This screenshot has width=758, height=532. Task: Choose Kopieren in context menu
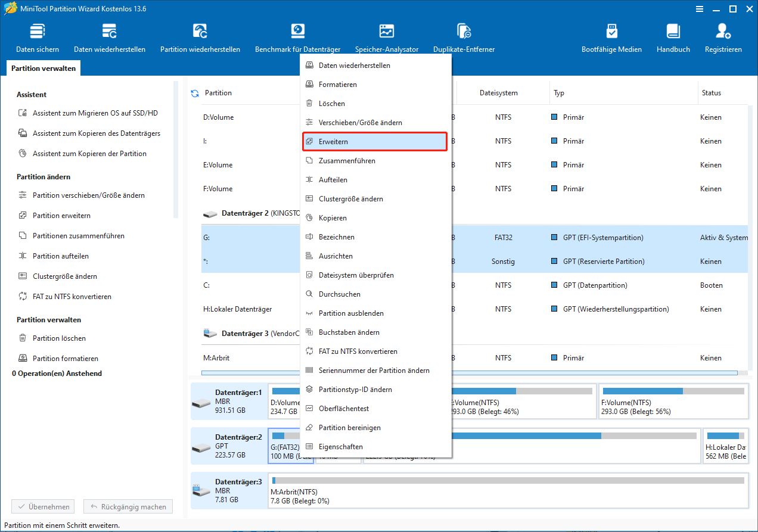[375, 218]
